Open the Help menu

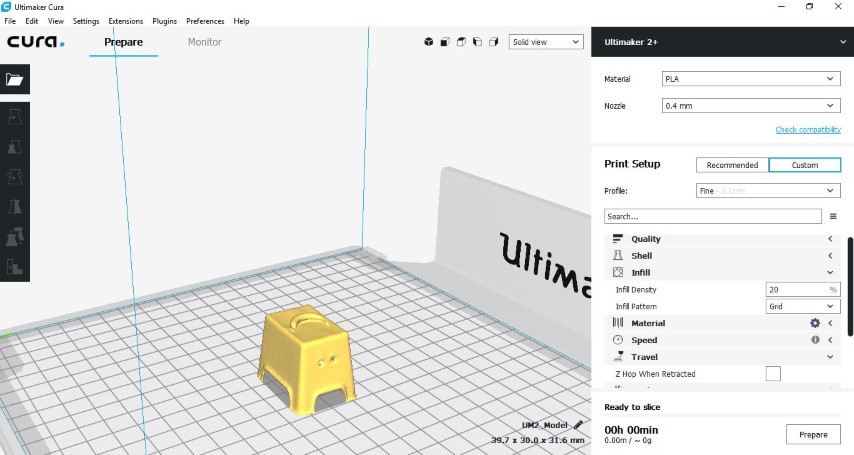click(241, 21)
